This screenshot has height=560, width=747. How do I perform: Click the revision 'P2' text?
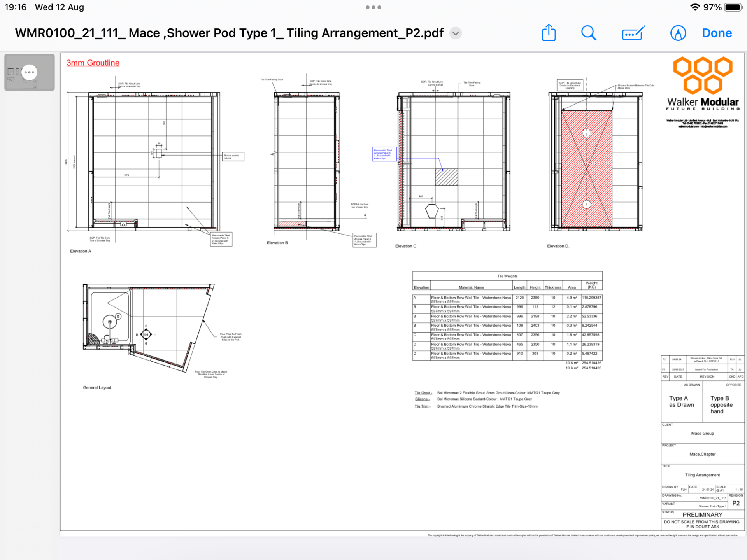(x=736, y=503)
